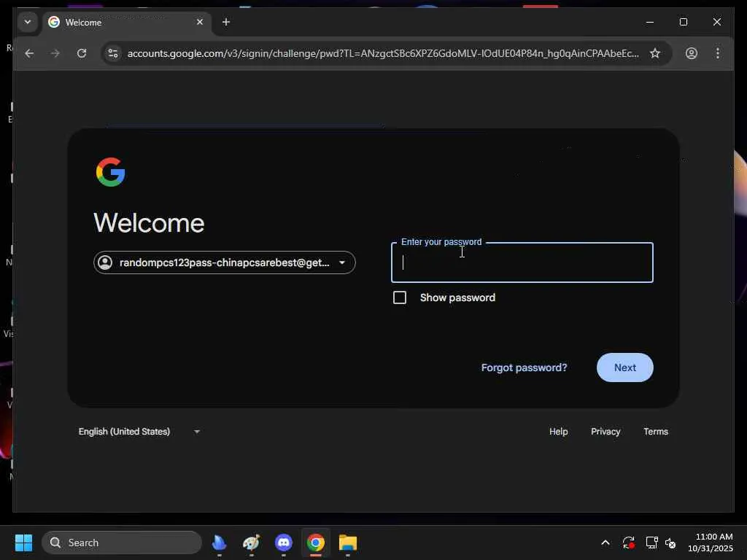
Task: Select the Welcome browser tab
Action: click(x=127, y=23)
